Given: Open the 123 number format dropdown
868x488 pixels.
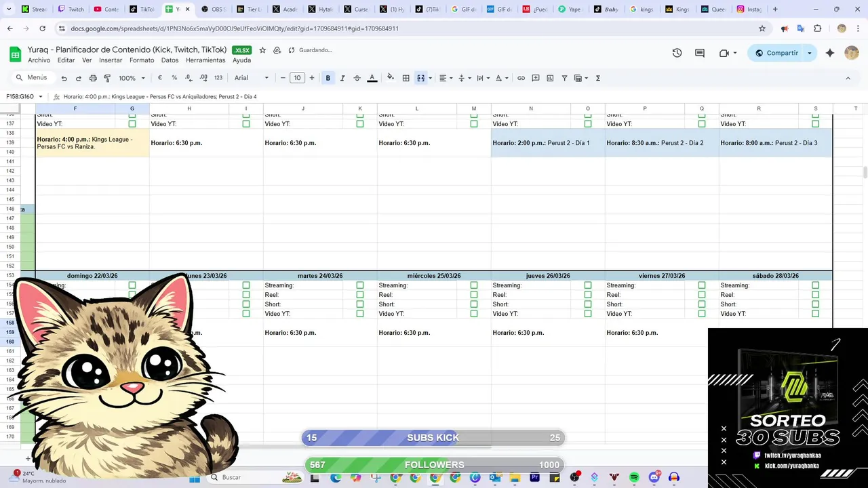Looking at the screenshot, I should [x=218, y=78].
